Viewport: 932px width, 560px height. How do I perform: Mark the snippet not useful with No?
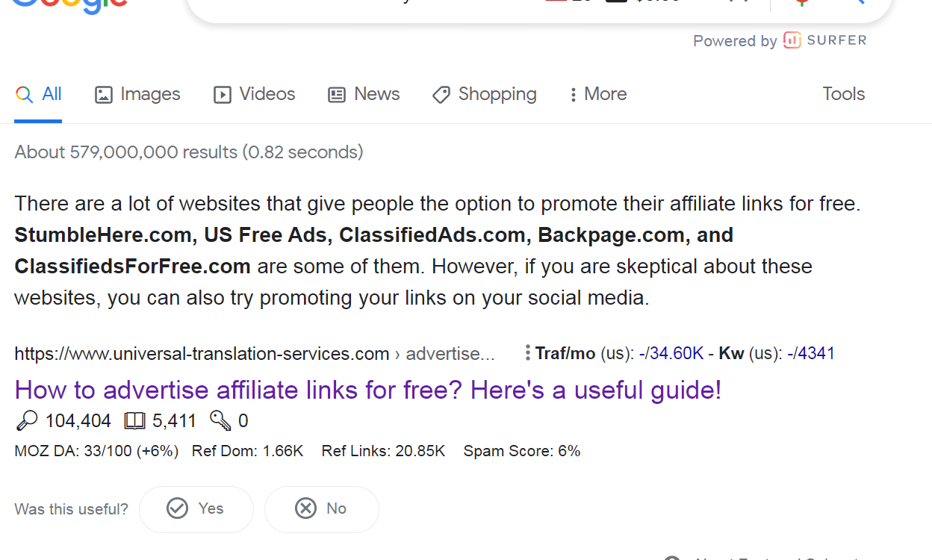pos(322,509)
